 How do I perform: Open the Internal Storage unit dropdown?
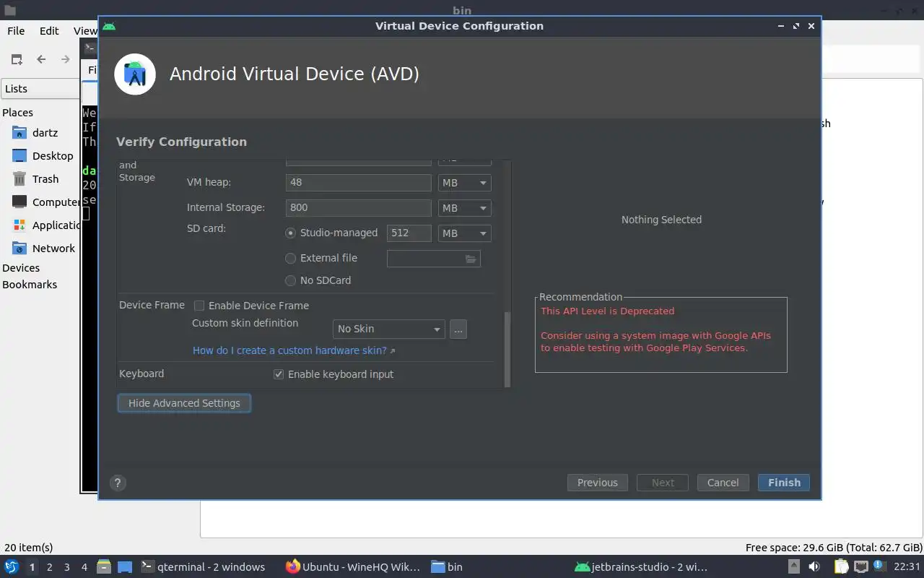465,209
